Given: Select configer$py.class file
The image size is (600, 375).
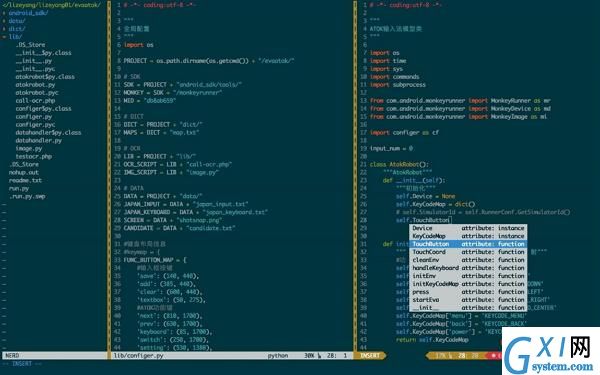Looking at the screenshot, I should pyautogui.click(x=43, y=109).
